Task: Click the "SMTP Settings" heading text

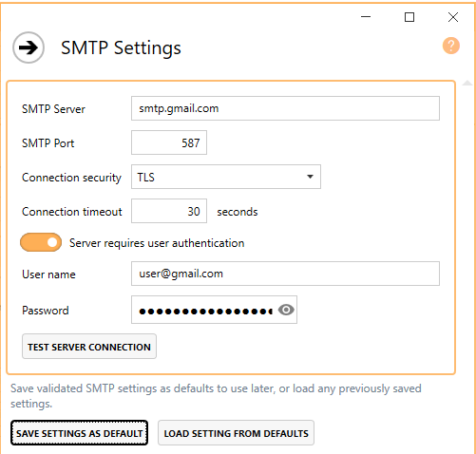Action: click(x=121, y=48)
